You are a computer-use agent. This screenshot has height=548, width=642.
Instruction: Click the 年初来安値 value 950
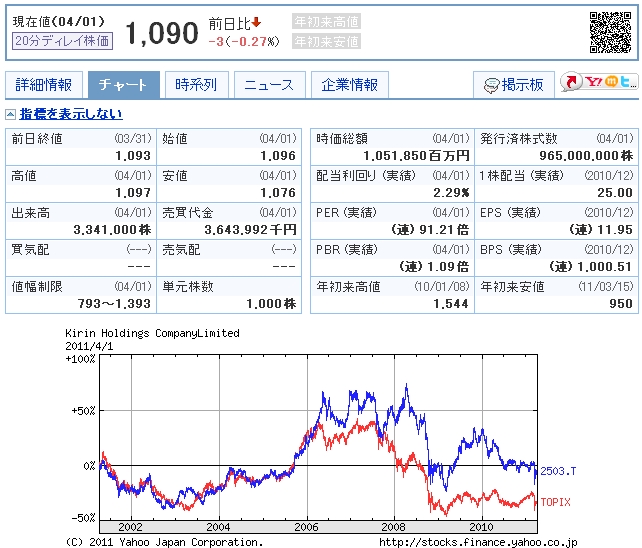[x=621, y=303]
